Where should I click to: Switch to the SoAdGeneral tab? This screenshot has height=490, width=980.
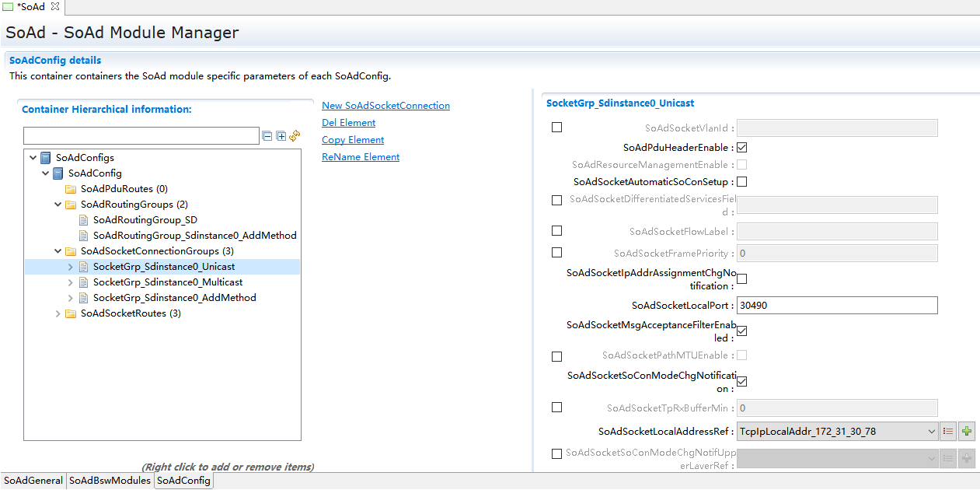(33, 481)
